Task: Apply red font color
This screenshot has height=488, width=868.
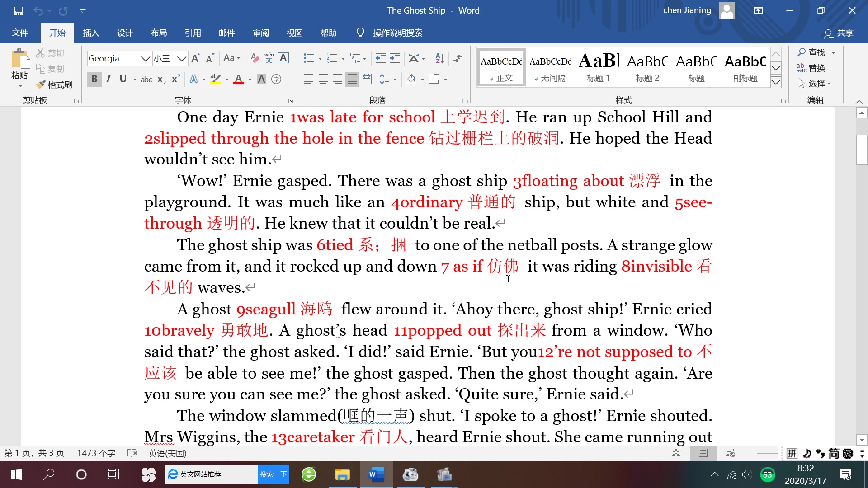Action: coord(239,80)
